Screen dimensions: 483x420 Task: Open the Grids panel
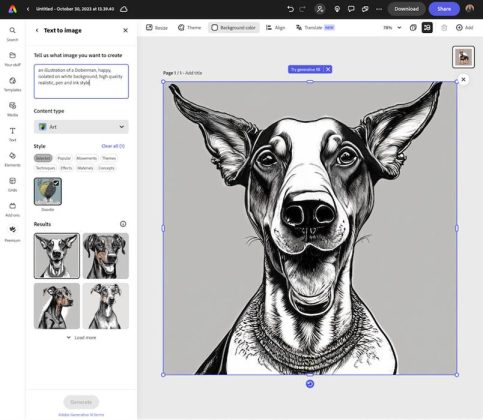click(12, 184)
